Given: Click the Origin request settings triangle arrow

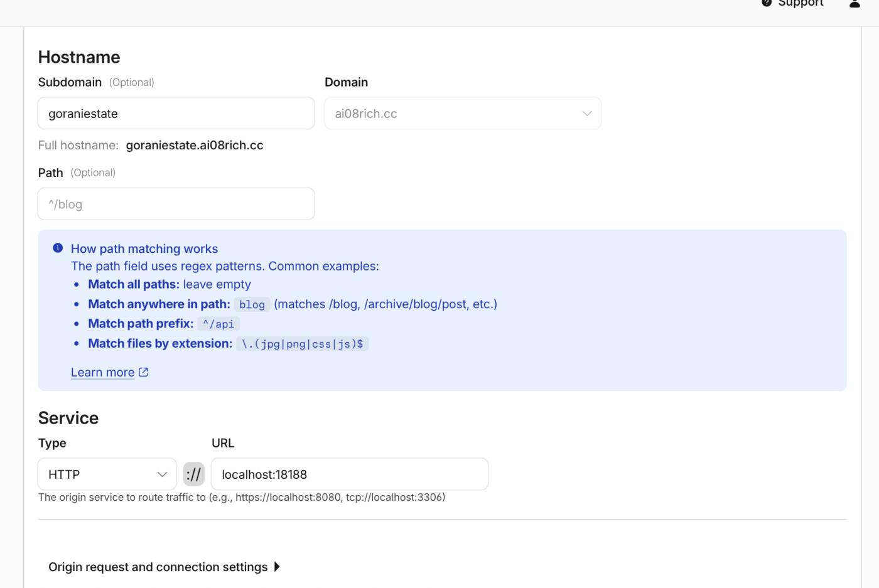Looking at the screenshot, I should [x=277, y=567].
